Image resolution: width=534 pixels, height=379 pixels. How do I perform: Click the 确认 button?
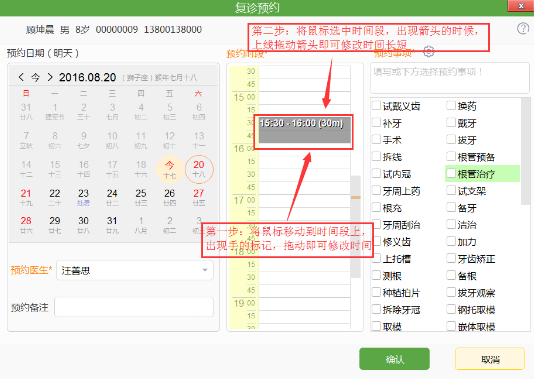click(x=394, y=359)
